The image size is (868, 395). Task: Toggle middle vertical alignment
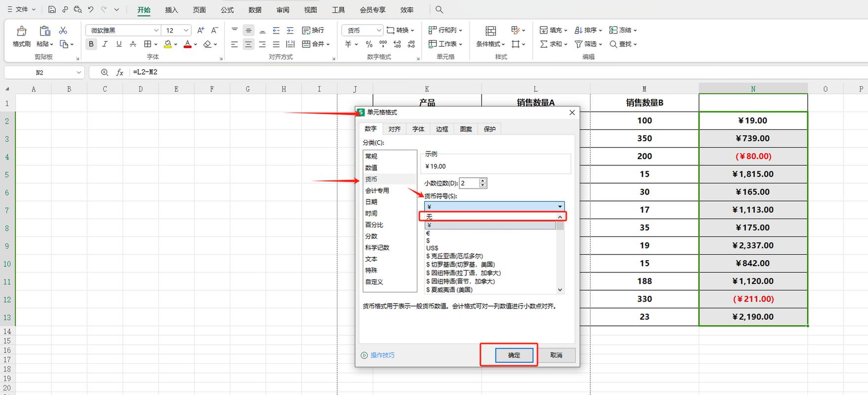click(x=249, y=30)
